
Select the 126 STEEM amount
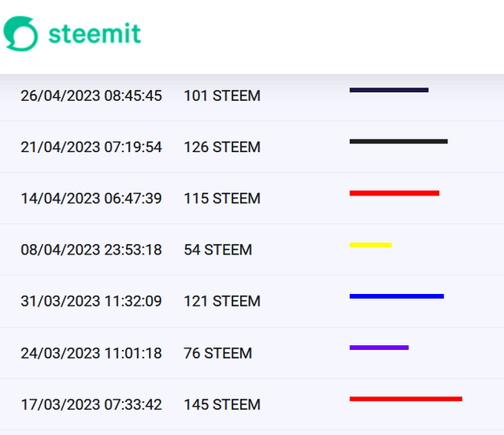tap(222, 147)
